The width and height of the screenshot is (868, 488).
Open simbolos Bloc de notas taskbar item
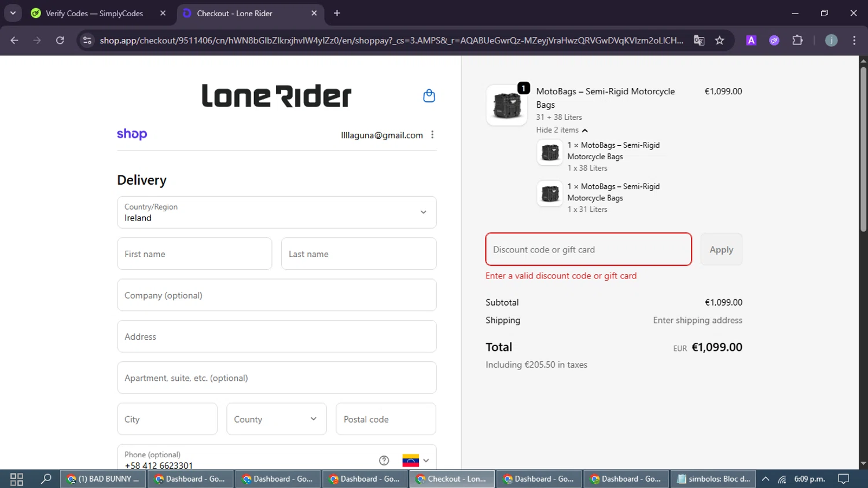pos(713,479)
